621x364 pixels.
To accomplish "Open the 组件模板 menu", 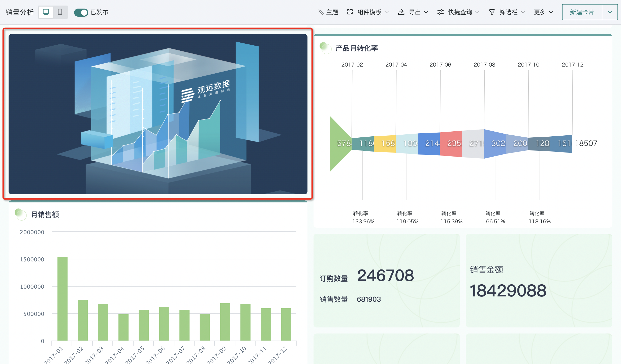I will (x=368, y=12).
